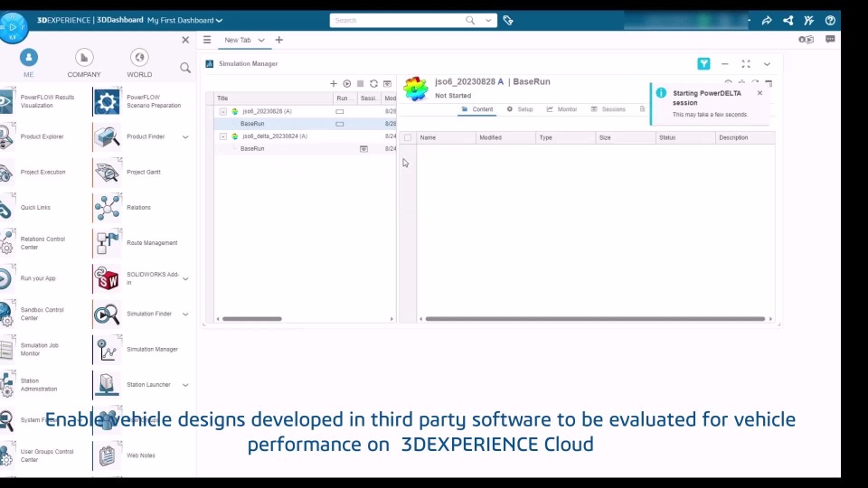The image size is (868, 488).
Task: Open the Run your App icon
Action: [x=8, y=278]
